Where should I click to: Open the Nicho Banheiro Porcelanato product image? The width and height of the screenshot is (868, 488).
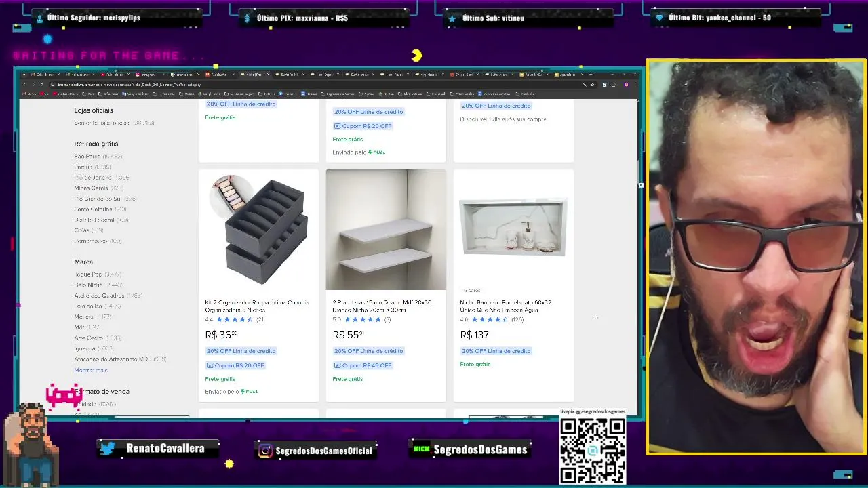point(513,228)
